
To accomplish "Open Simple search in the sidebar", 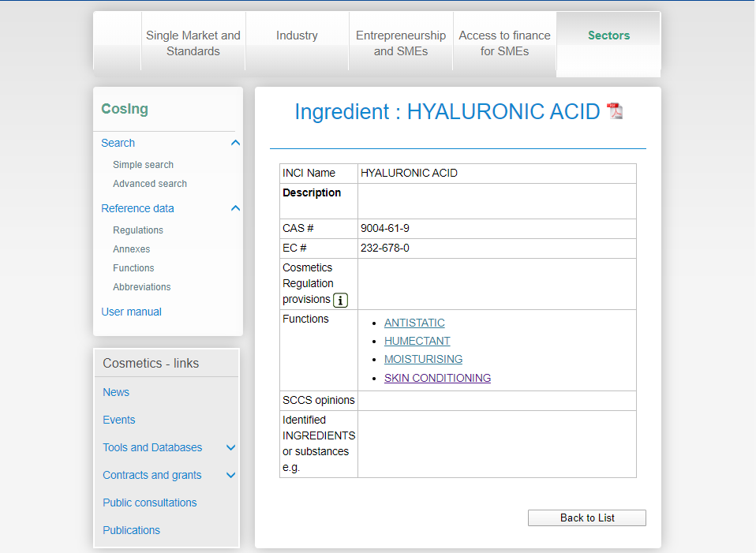I will 143,165.
